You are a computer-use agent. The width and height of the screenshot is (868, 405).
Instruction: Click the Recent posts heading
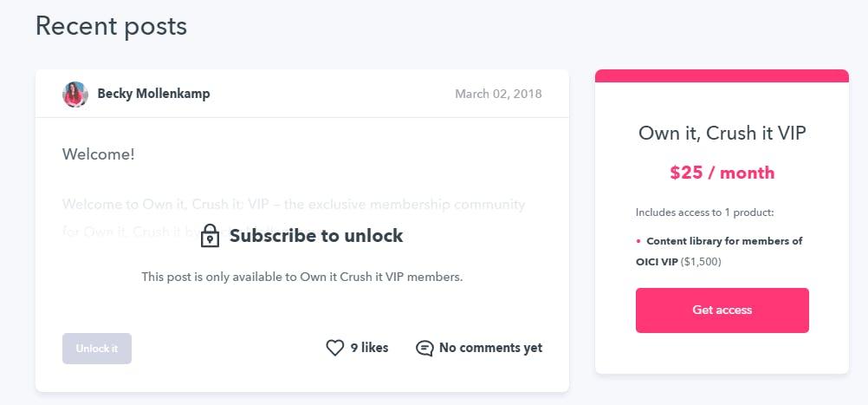[x=111, y=26]
